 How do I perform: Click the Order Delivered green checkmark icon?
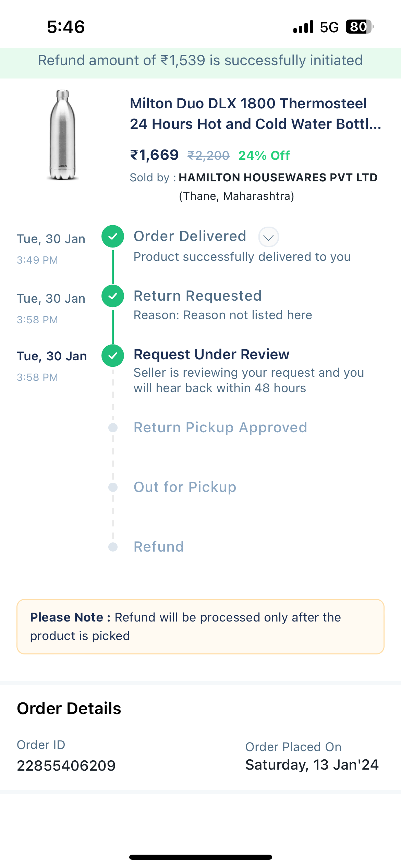113,237
